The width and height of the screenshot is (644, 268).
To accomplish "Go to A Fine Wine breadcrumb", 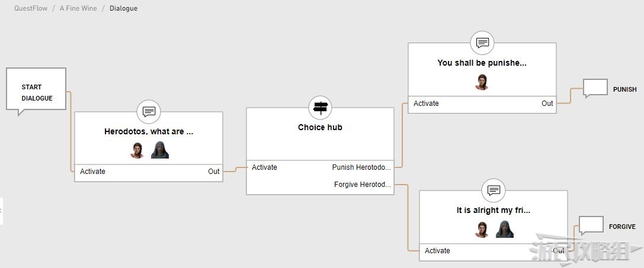I will pyautogui.click(x=78, y=8).
